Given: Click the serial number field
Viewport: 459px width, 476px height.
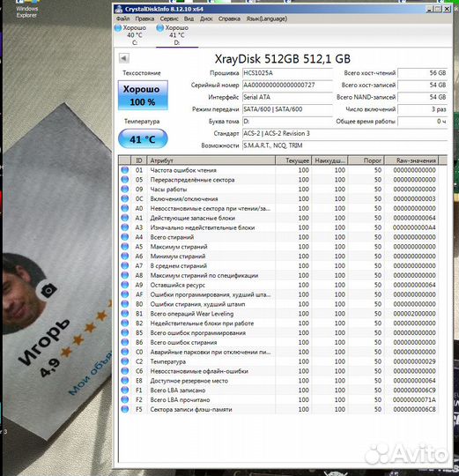Looking at the screenshot, I should (287, 85).
